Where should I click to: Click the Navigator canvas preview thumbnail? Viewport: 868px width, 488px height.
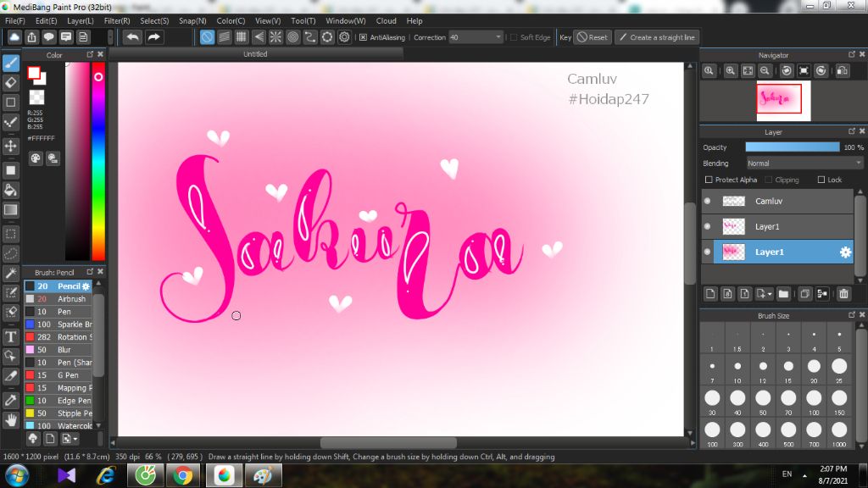pos(783,101)
